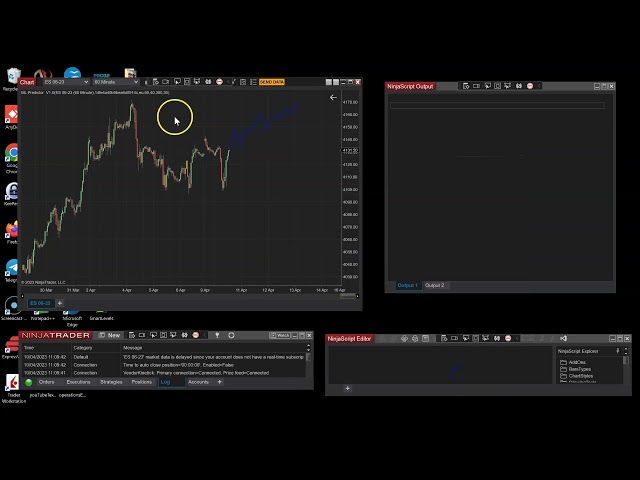Click the red no-entry circle in NinjaScript Editor toolbar
Screen dimensions: 640x480
508,338
